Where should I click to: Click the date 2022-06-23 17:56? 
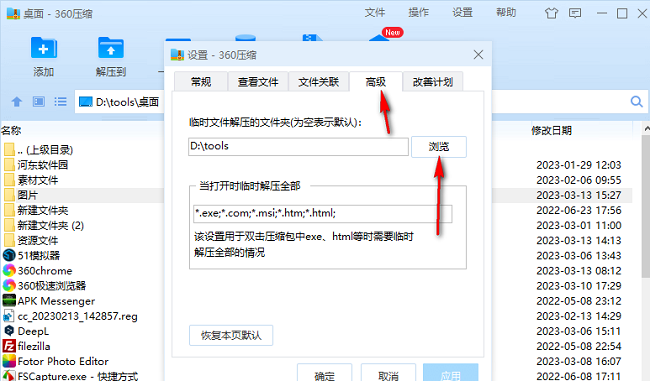(x=579, y=210)
